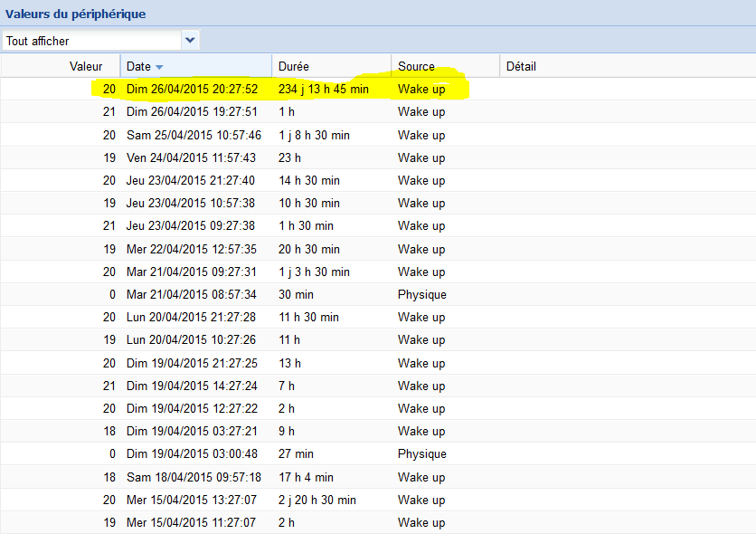This screenshot has width=756, height=534.
Task: Select date Lun 20/04/2015 10:27:26
Action: (x=191, y=340)
